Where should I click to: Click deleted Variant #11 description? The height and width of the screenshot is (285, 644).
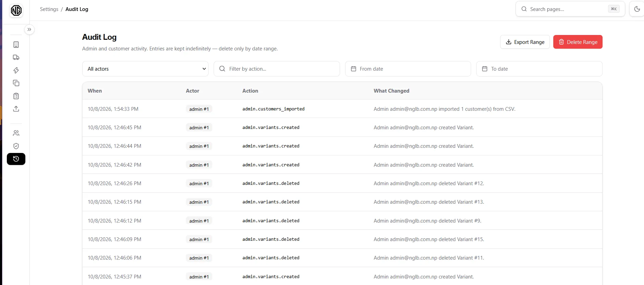tap(429, 258)
